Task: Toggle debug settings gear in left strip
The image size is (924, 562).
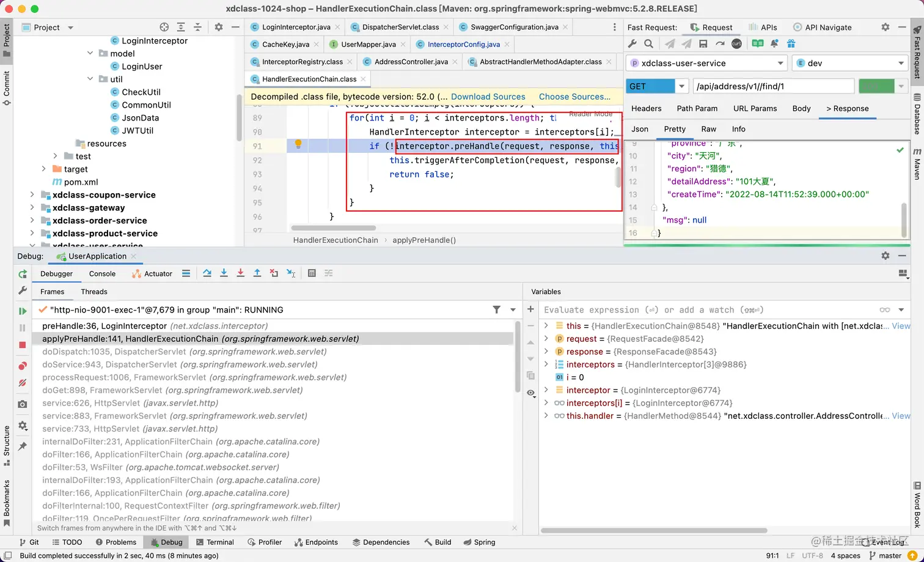Action: 23,426
